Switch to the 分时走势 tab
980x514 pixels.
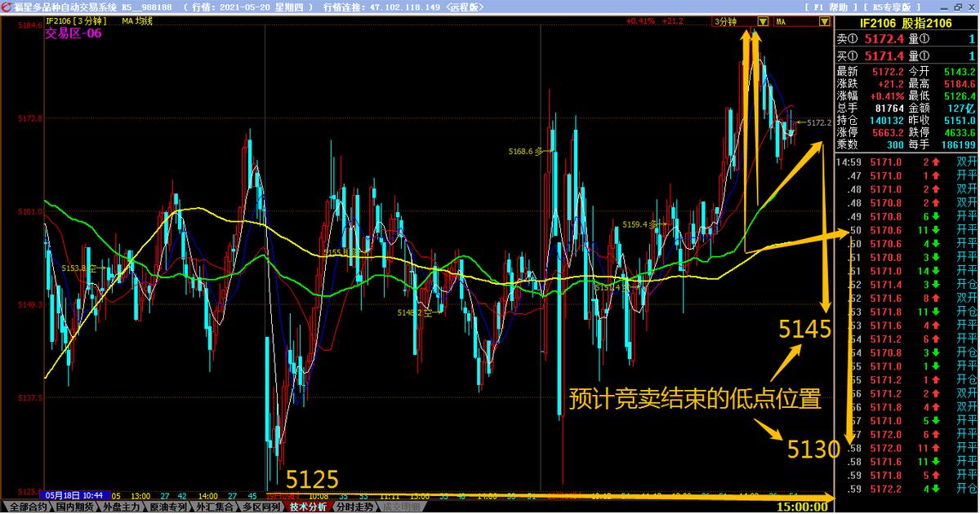click(354, 507)
